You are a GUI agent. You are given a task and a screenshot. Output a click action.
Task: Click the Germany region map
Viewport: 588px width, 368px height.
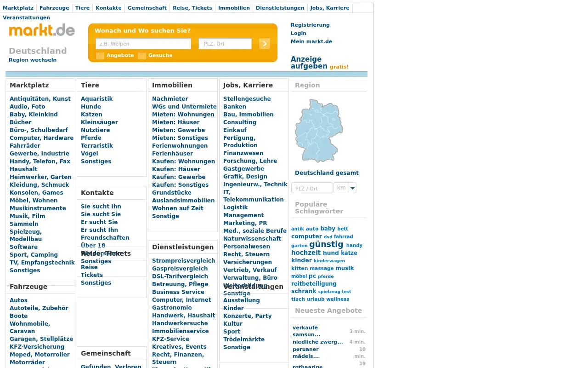pos(319,131)
